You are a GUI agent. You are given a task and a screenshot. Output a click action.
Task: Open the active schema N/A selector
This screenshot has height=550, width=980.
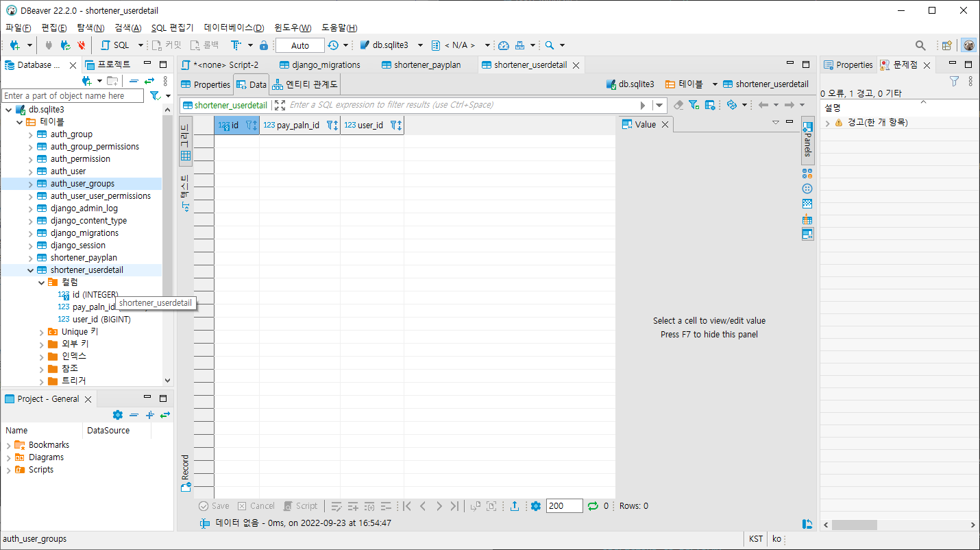pyautogui.click(x=460, y=45)
